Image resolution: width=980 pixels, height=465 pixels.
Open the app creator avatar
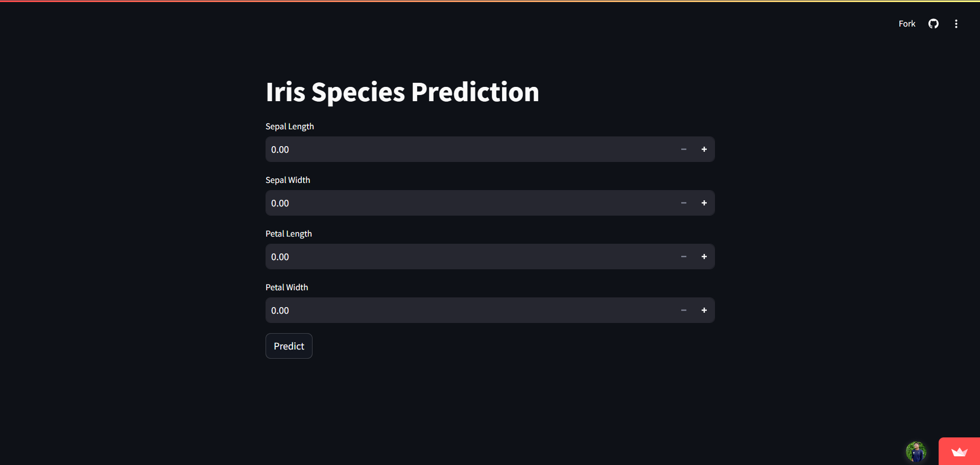point(916,452)
